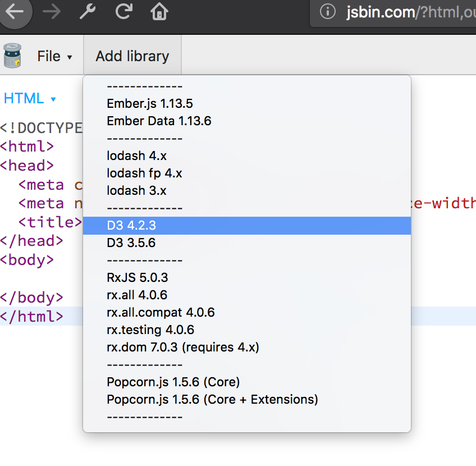Add D3 3.5.6 library
The width and height of the screenshot is (476, 466).
[x=247, y=243]
